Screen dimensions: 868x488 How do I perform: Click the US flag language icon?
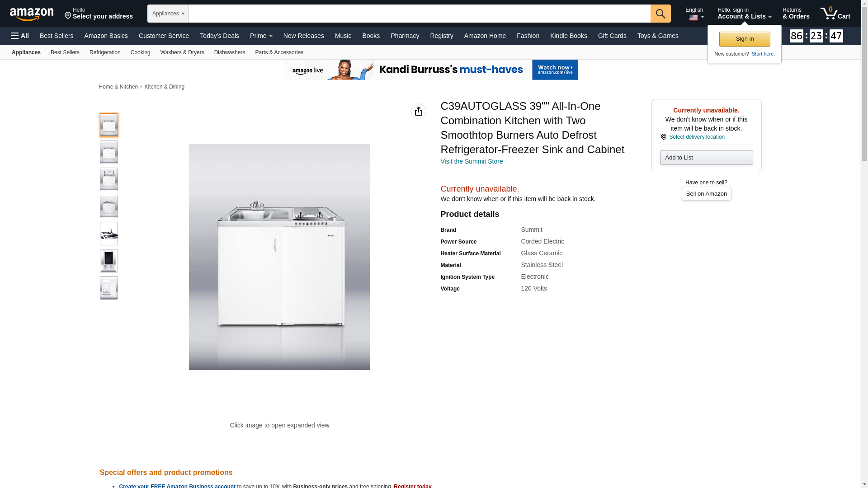coord(693,18)
